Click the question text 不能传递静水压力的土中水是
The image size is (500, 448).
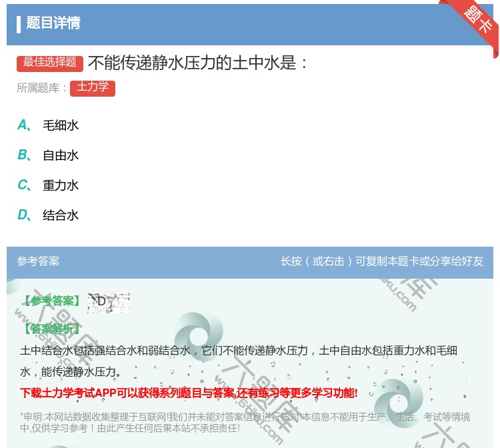198,63
